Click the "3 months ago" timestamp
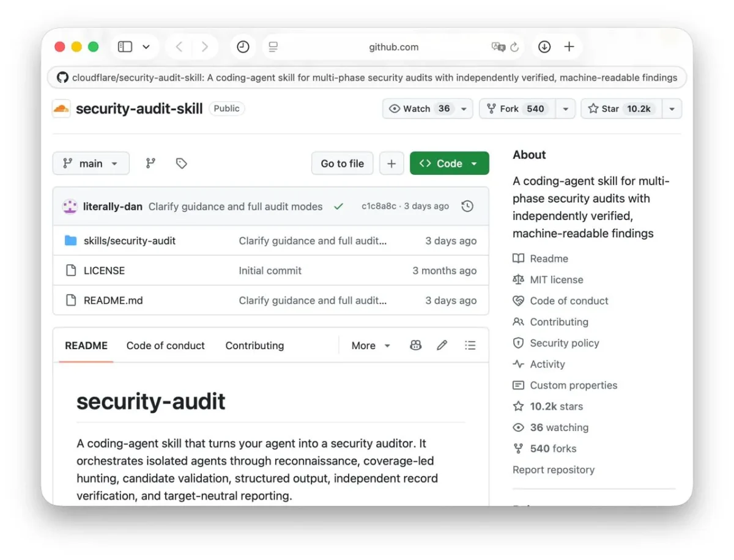This screenshot has width=734, height=560. [x=444, y=270]
